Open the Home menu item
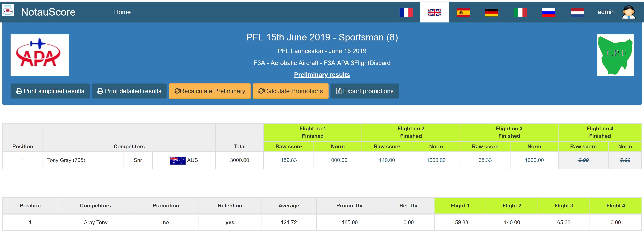This screenshot has width=644, height=233. pos(122,12)
